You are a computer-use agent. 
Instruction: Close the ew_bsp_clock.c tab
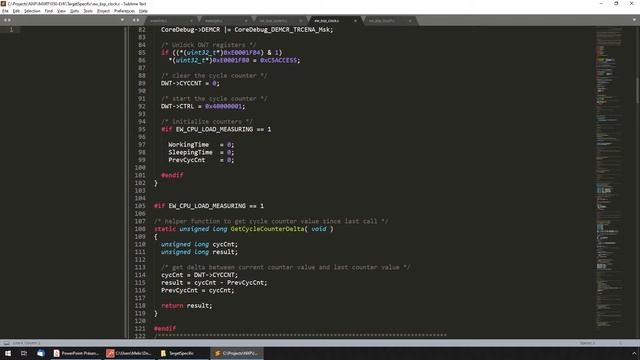[x=355, y=20]
